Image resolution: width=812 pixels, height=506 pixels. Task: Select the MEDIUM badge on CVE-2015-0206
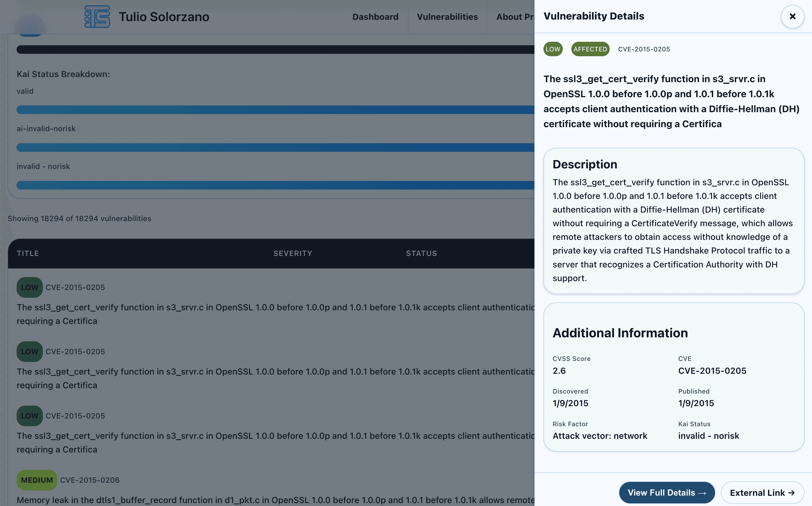pyautogui.click(x=37, y=479)
